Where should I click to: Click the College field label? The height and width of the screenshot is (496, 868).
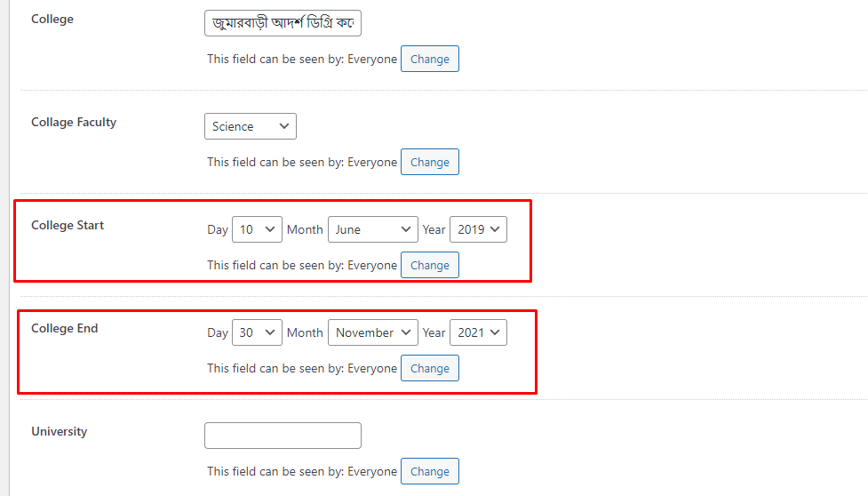tap(52, 20)
